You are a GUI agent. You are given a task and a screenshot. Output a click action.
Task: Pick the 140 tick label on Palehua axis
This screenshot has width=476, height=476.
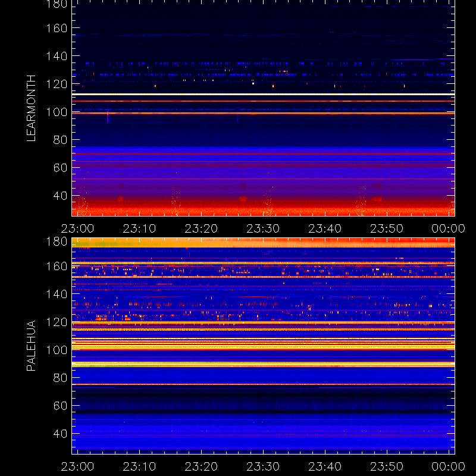(x=57, y=294)
